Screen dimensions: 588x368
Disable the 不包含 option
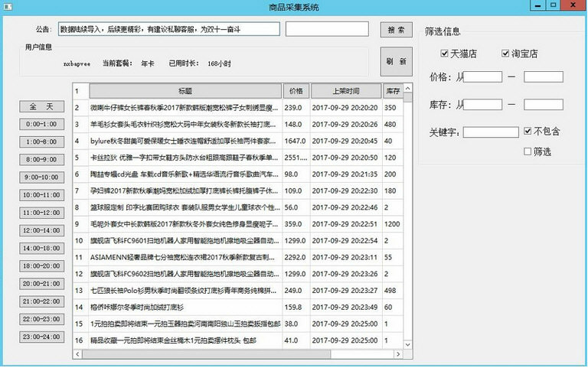[x=528, y=132]
